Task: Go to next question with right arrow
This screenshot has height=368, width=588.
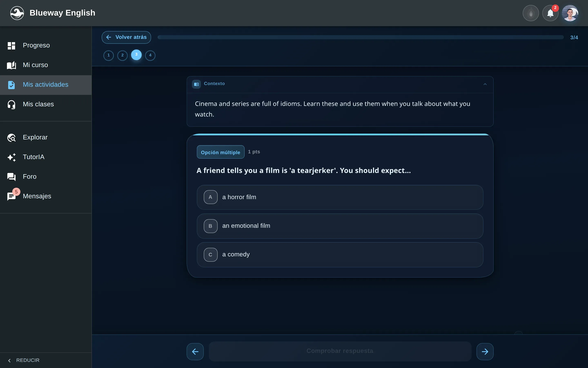Action: (x=485, y=351)
